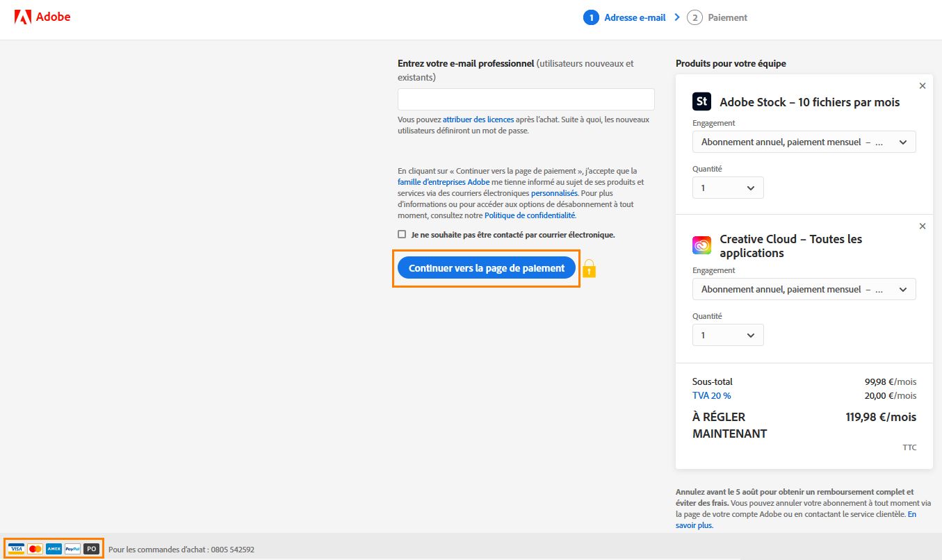Click the '119,98 €/mois' total amount
This screenshot has width=942, height=560.
(x=881, y=418)
